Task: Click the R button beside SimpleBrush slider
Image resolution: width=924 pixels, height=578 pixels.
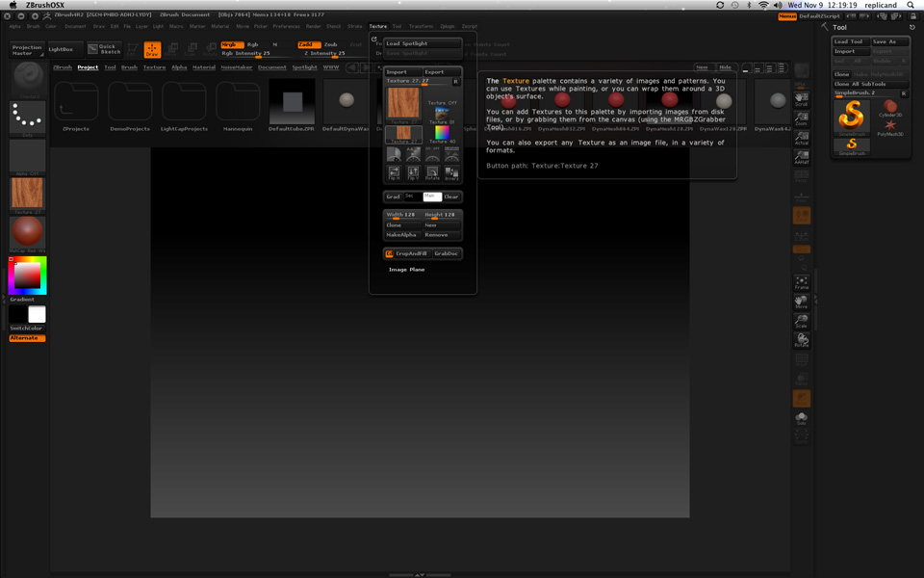Action: [904, 93]
